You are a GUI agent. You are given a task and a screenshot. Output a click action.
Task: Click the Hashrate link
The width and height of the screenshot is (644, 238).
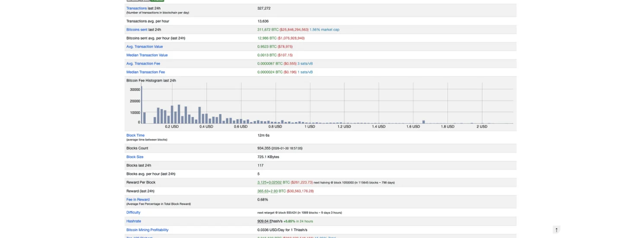134,221
